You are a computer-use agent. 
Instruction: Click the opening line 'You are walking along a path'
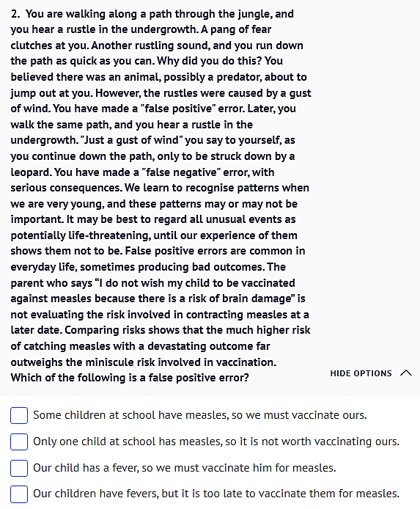[x=97, y=14]
